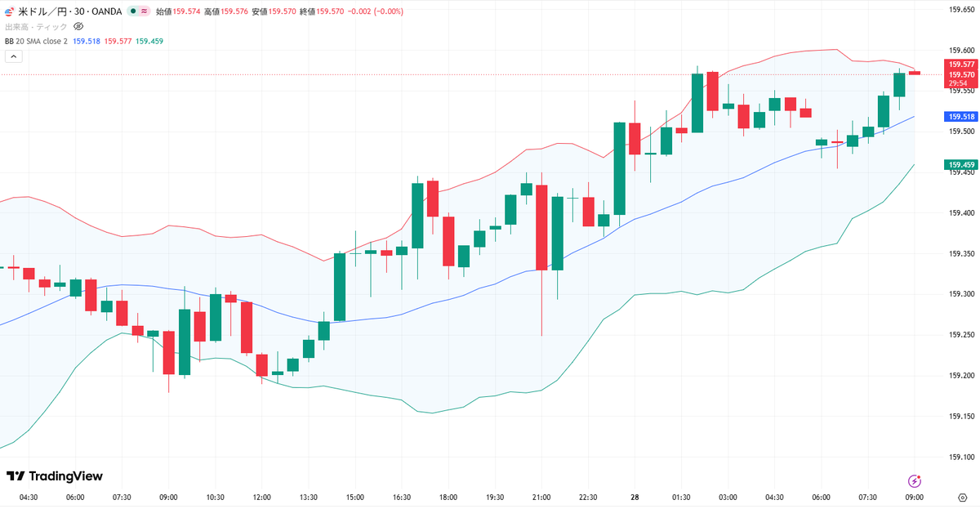Viewport: 980px width, 509px height.
Task: Click the 01:30 time axis label
Action: pyautogui.click(x=681, y=497)
